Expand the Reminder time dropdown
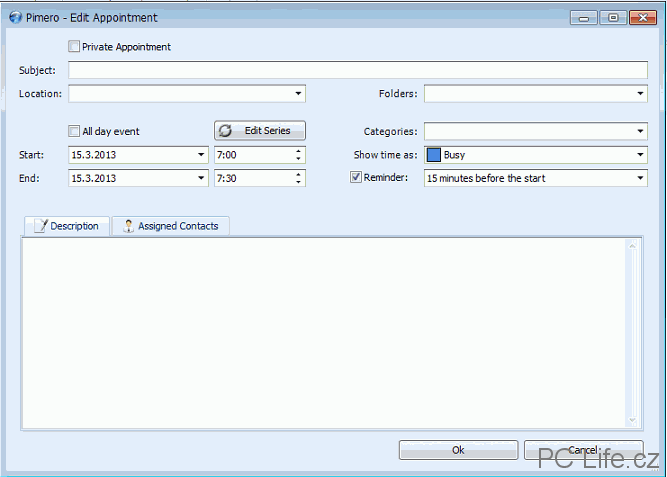The width and height of the screenshot is (667, 477). pos(640,178)
